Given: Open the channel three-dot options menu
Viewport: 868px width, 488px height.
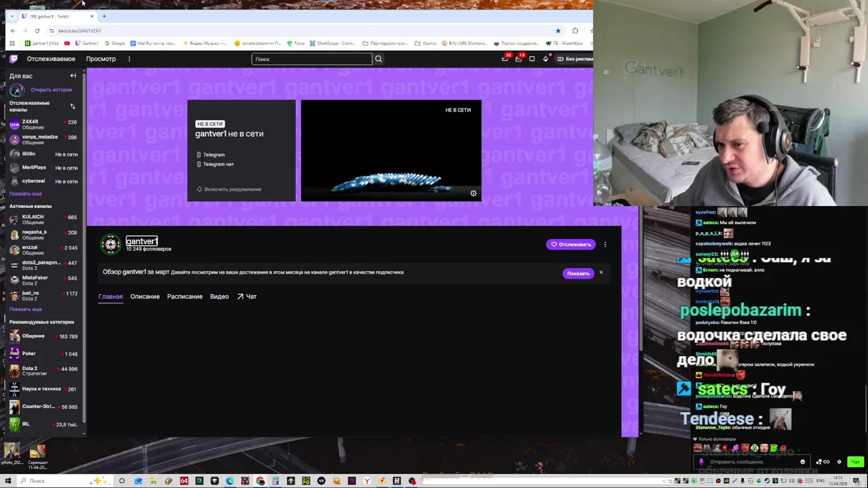Looking at the screenshot, I should pyautogui.click(x=605, y=245).
